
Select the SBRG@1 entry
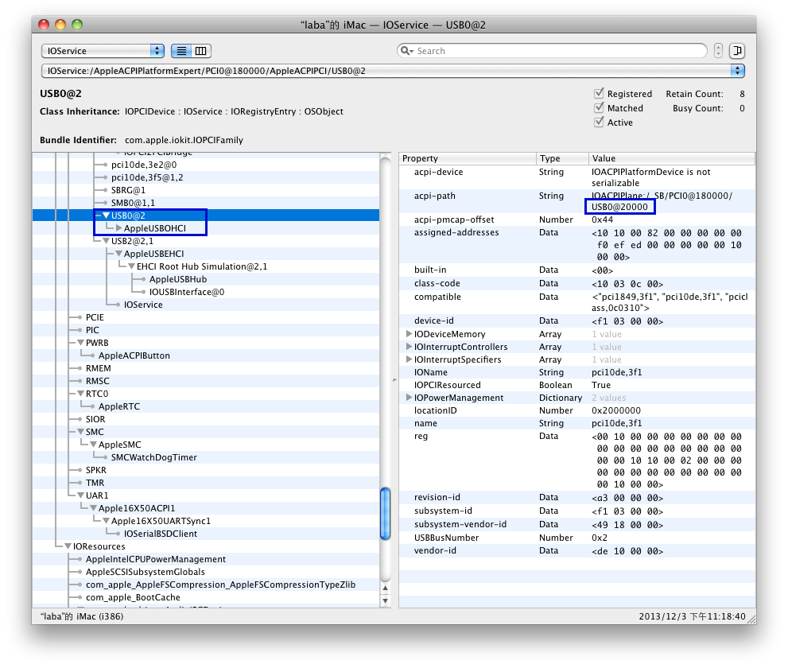(128, 190)
